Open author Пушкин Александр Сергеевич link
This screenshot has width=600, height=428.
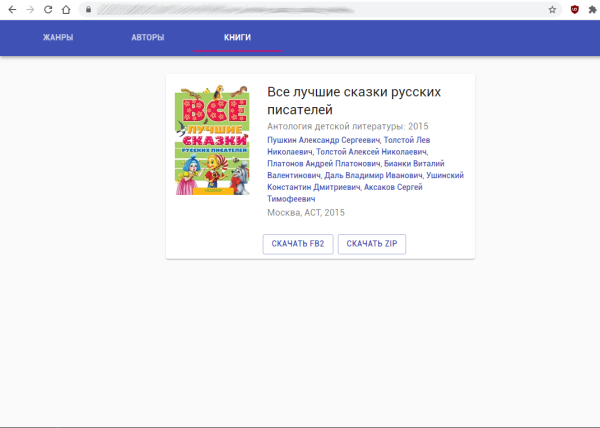tap(323, 140)
